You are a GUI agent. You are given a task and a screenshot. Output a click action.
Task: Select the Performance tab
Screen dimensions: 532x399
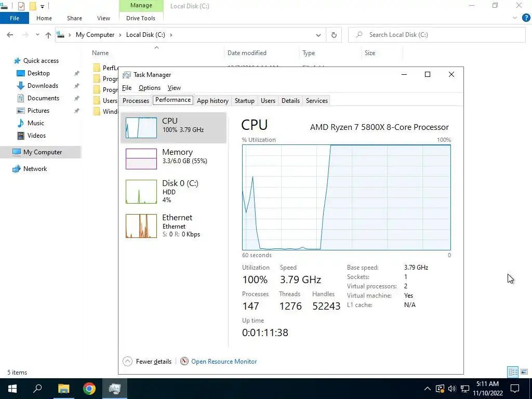[173, 100]
